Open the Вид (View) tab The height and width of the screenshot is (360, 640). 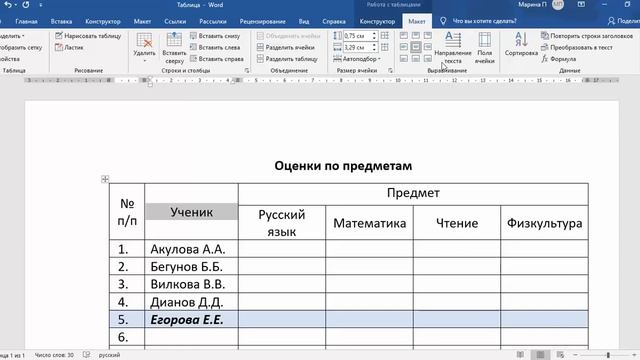pos(304,21)
